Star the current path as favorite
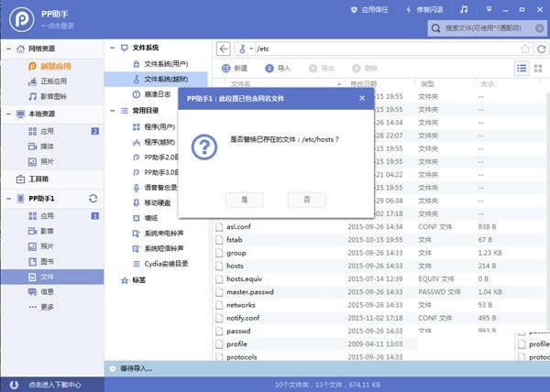 525,49
